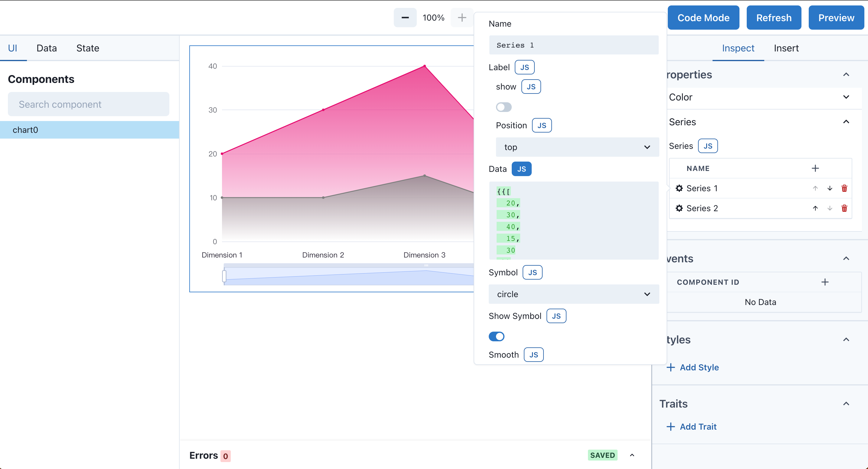Move Series 1 down with arrow
The image size is (868, 469).
[x=830, y=188]
